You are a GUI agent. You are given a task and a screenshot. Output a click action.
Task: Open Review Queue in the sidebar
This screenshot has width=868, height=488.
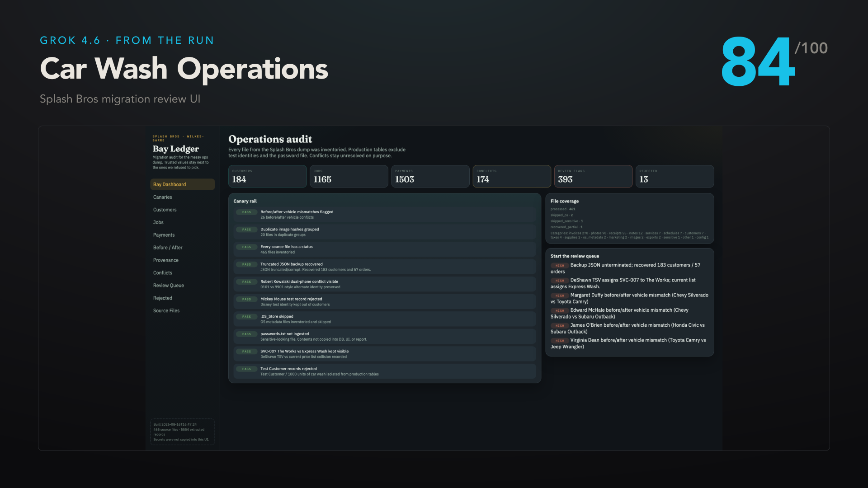(x=182, y=286)
